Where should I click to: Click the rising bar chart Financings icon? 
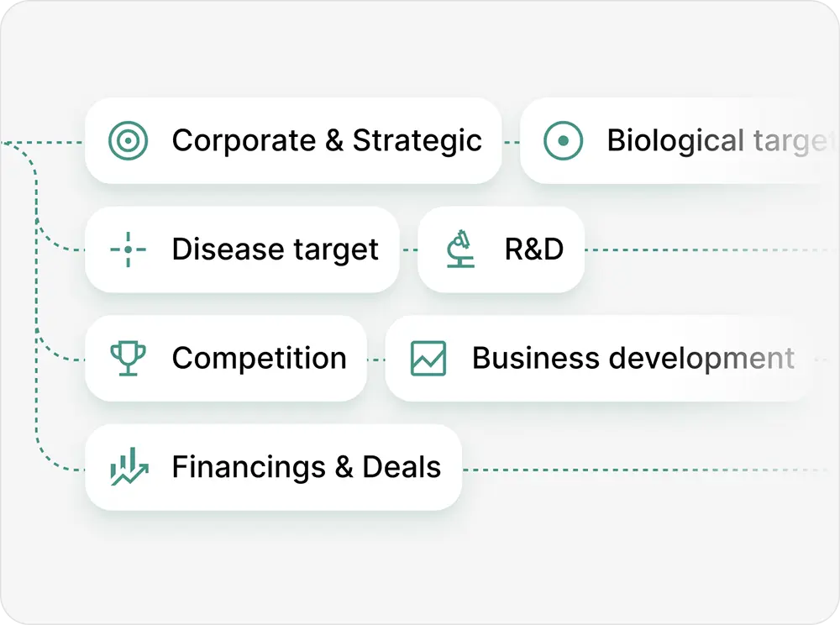pyautogui.click(x=129, y=467)
